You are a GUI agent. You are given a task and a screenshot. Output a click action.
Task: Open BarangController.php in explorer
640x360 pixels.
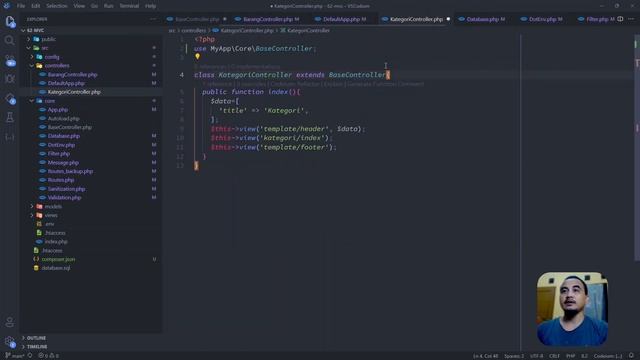[x=72, y=75]
